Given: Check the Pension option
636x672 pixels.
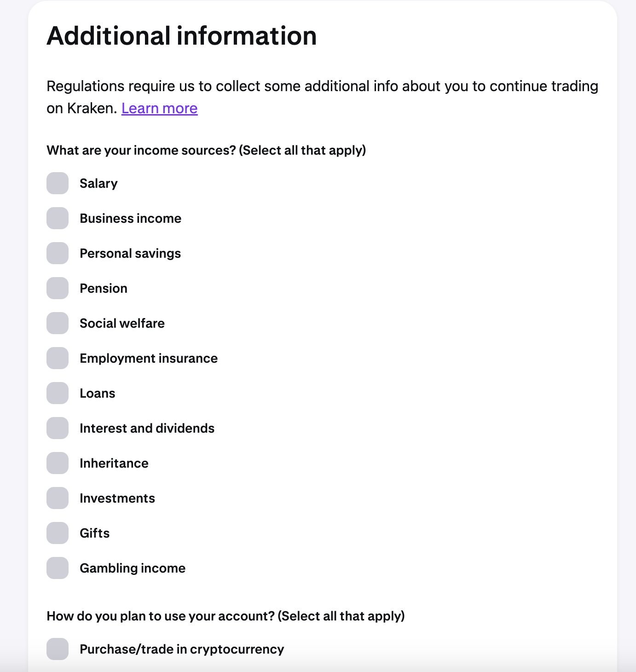Looking at the screenshot, I should pyautogui.click(x=57, y=288).
